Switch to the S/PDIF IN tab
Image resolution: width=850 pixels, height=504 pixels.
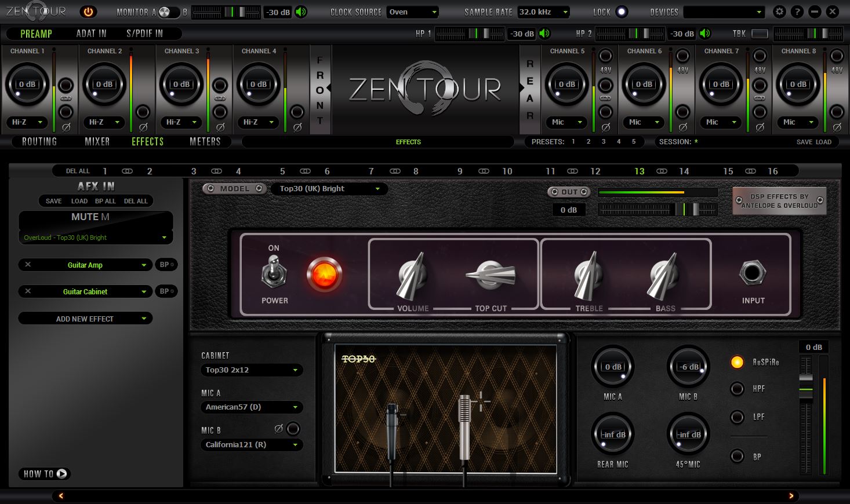tap(144, 34)
